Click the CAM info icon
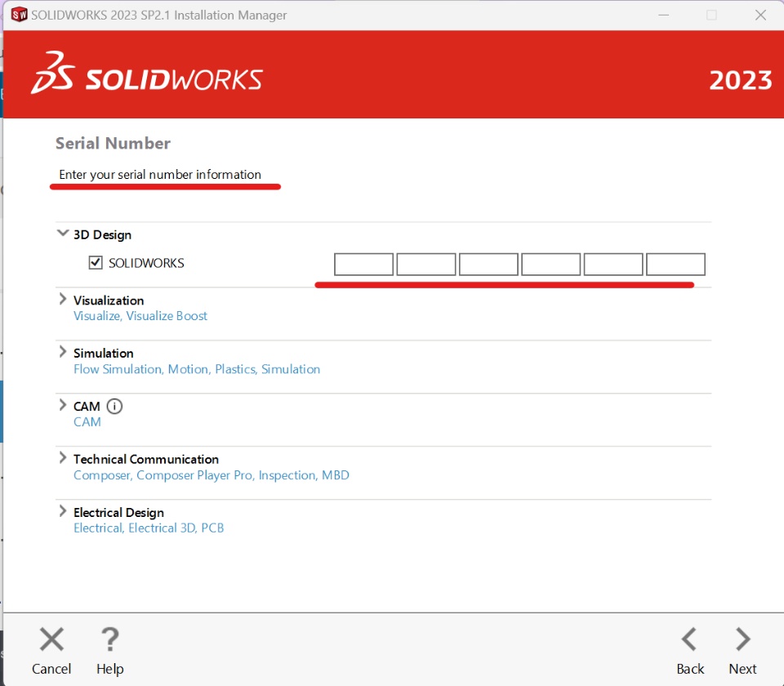Screen dimensions: 784x686 point(114,406)
